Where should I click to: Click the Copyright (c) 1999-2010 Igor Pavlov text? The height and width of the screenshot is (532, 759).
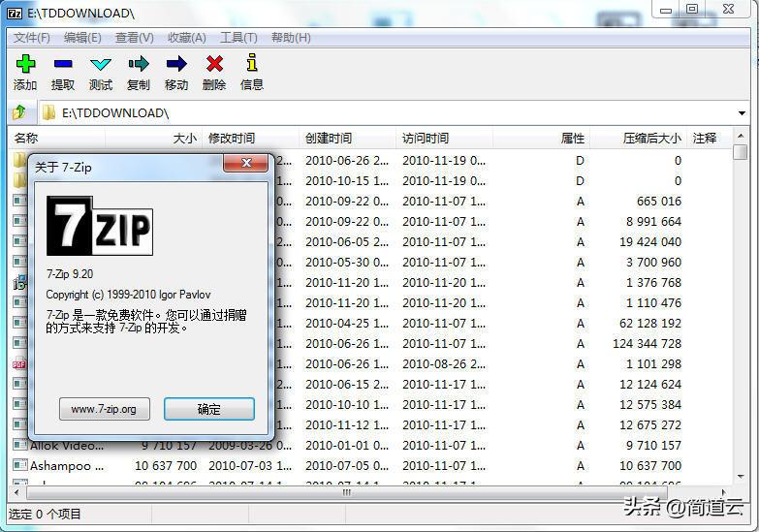[x=128, y=295]
